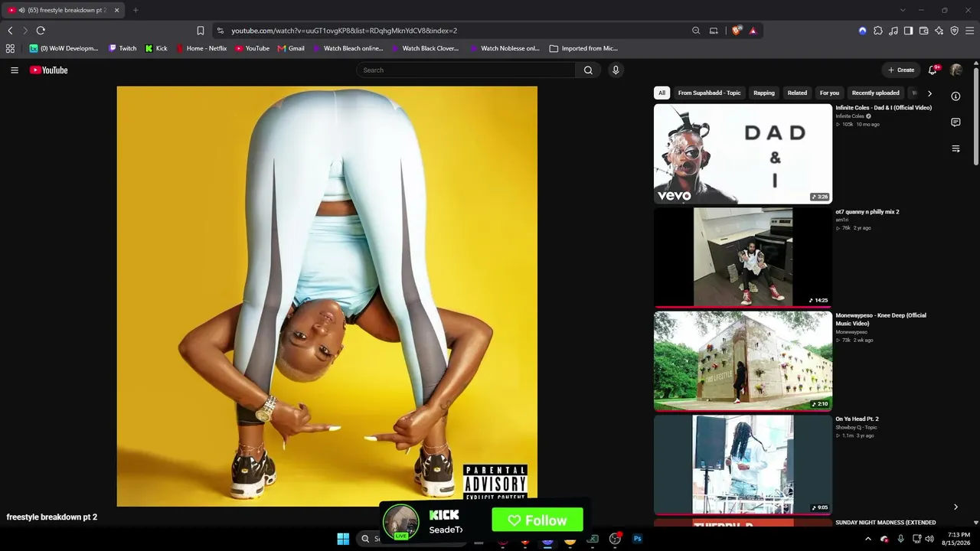Open the info panel icon on right rail
This screenshot has width=980, height=551.
point(955,96)
